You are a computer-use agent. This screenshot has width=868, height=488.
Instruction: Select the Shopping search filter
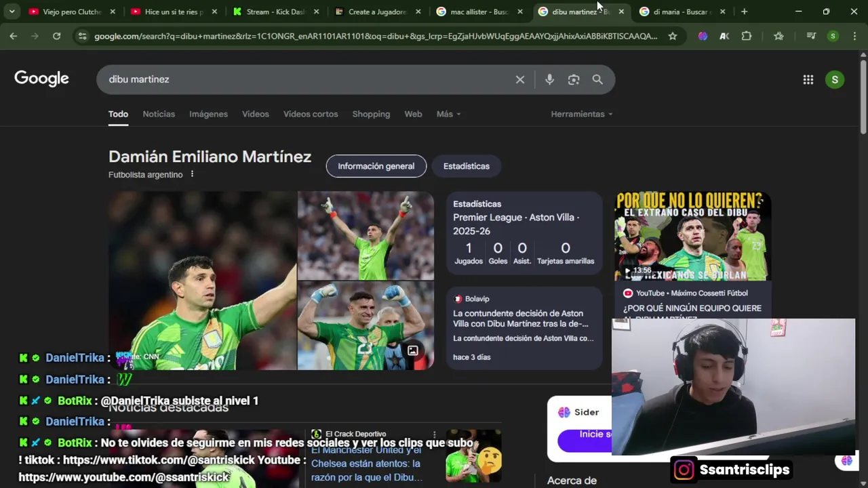pyautogui.click(x=371, y=114)
